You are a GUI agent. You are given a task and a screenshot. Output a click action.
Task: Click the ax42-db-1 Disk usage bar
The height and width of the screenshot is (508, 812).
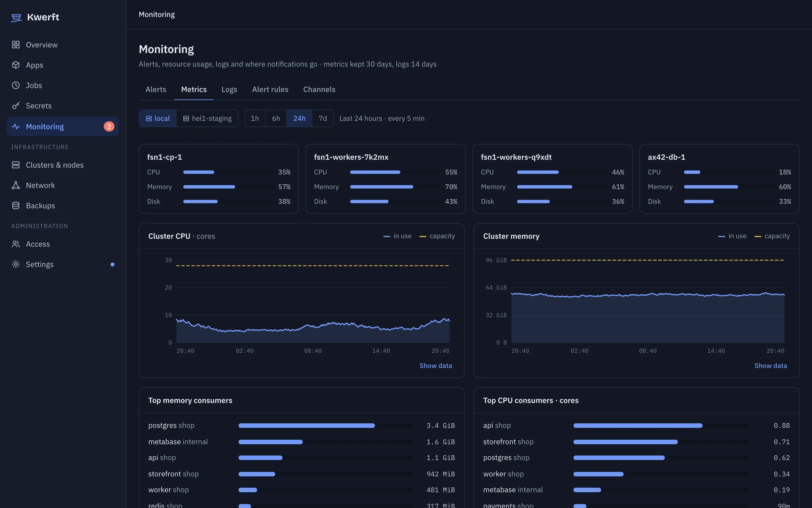coord(729,202)
